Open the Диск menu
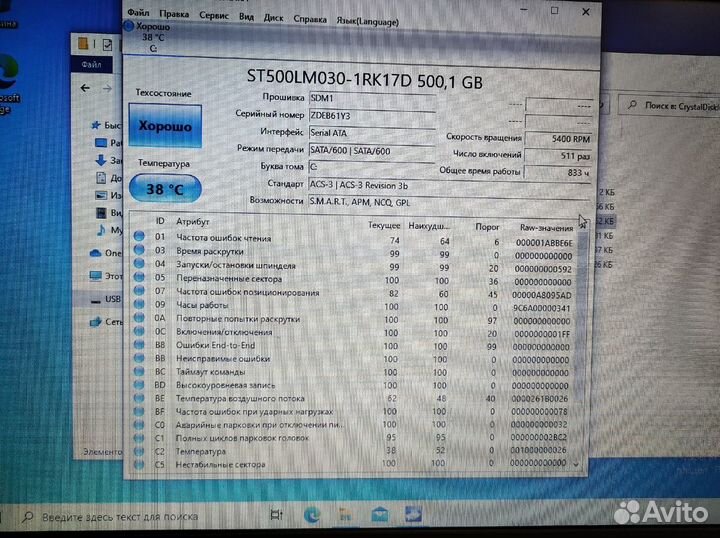720x538 pixels. [x=273, y=17]
